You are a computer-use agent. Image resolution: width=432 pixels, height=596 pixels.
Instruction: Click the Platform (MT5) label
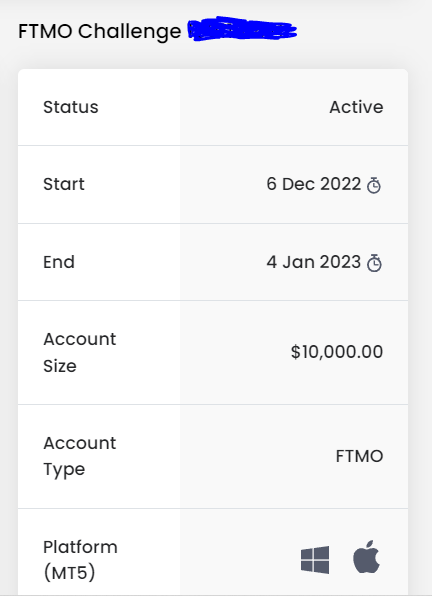click(x=80, y=560)
